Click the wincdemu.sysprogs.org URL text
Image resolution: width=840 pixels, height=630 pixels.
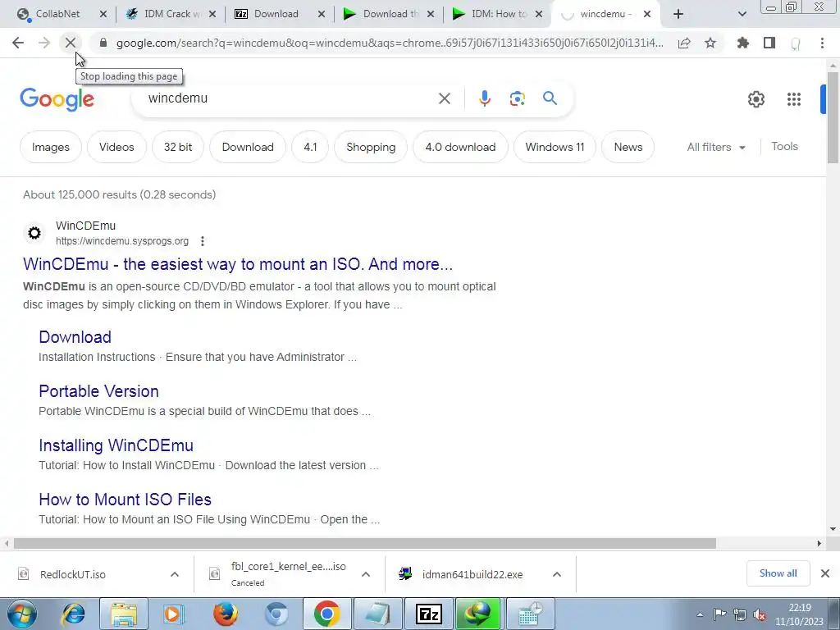tap(122, 241)
